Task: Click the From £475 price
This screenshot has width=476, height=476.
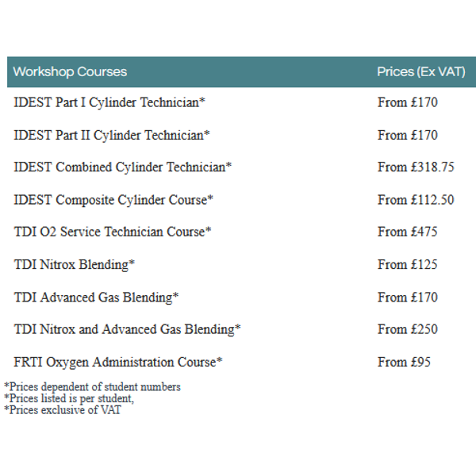Action: (x=408, y=232)
